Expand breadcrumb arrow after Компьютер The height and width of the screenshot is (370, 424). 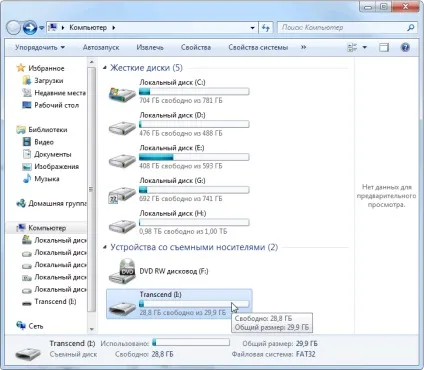click(x=114, y=28)
